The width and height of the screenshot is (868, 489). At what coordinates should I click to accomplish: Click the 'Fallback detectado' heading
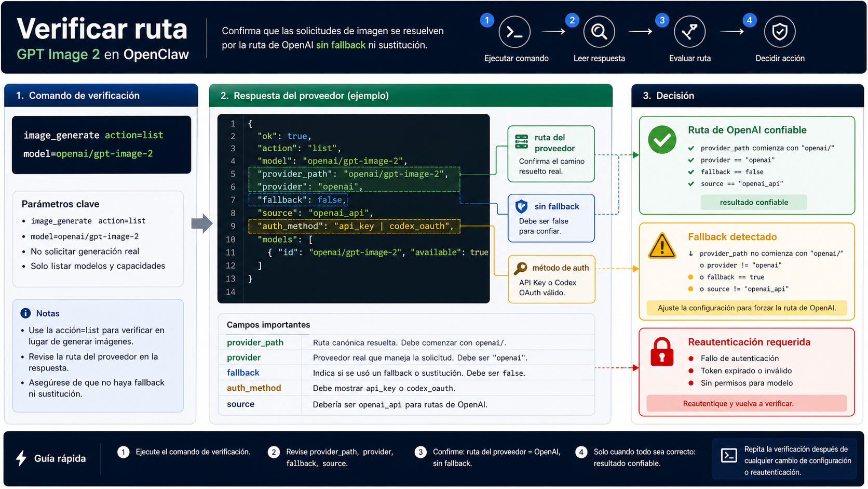(732, 237)
